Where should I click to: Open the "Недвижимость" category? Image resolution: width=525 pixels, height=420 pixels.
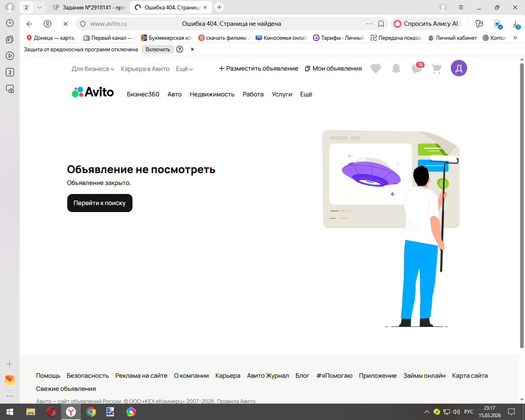click(212, 94)
